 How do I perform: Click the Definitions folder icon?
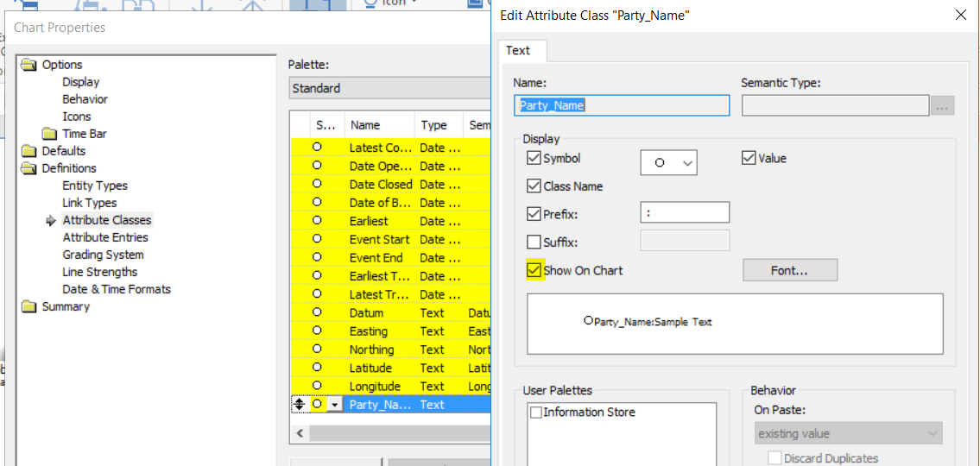pos(28,168)
